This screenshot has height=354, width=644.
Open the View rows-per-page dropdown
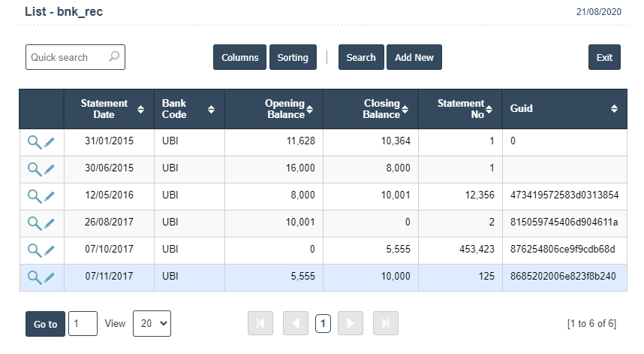pos(152,324)
